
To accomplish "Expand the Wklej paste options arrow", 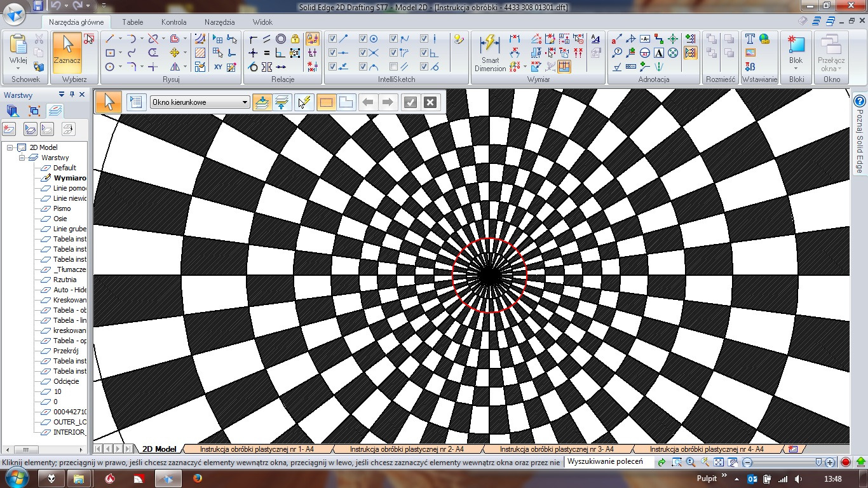I will point(18,67).
